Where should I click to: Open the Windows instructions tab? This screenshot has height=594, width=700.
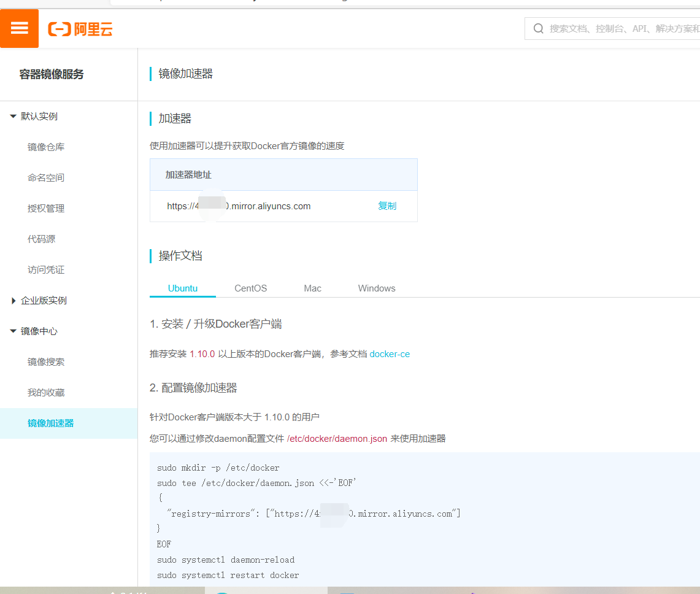point(376,288)
